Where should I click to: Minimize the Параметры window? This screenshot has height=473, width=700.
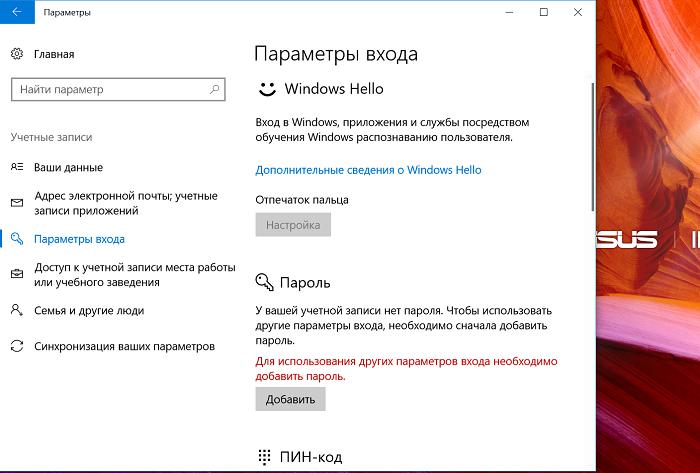coord(509,12)
